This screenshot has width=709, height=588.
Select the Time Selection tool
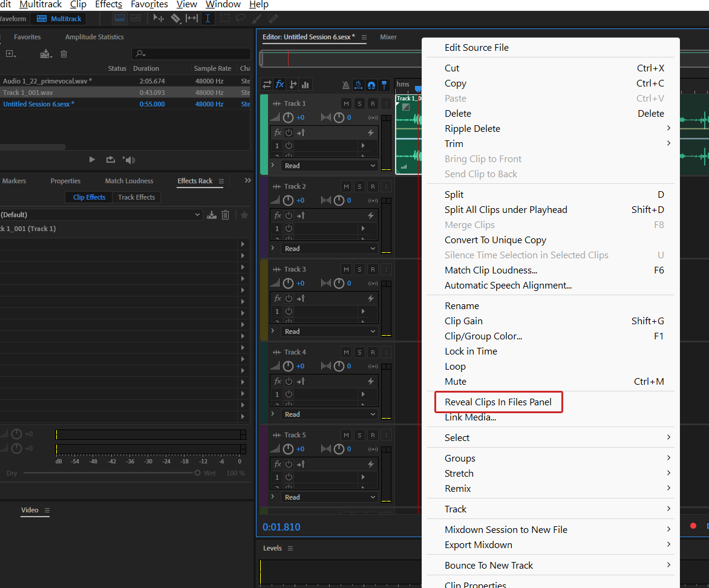click(208, 18)
